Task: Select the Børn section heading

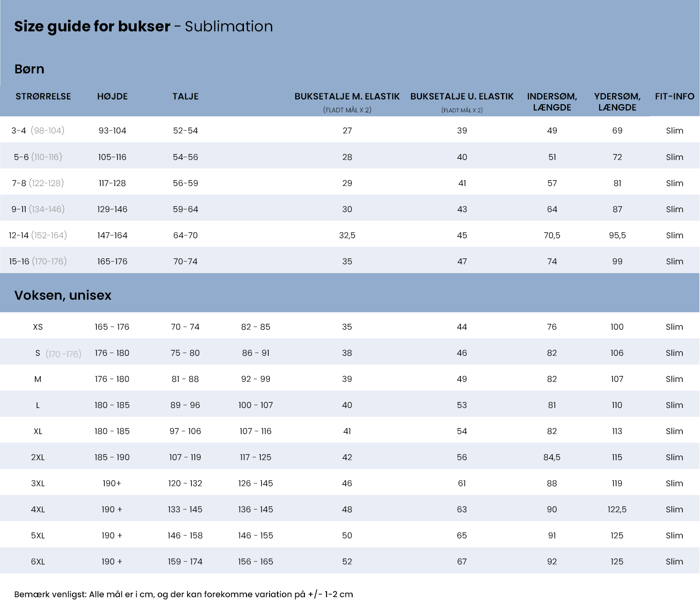Action: tap(29, 69)
